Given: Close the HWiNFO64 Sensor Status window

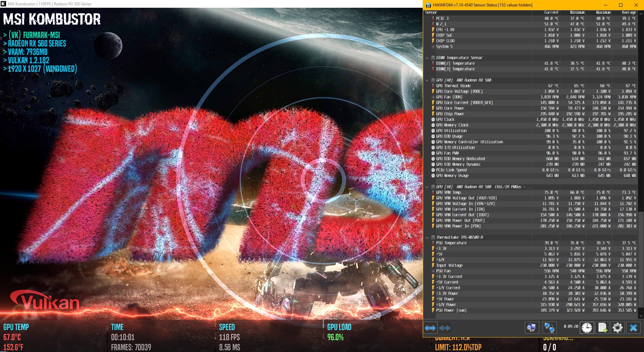Looking at the screenshot, I should [636, 5].
